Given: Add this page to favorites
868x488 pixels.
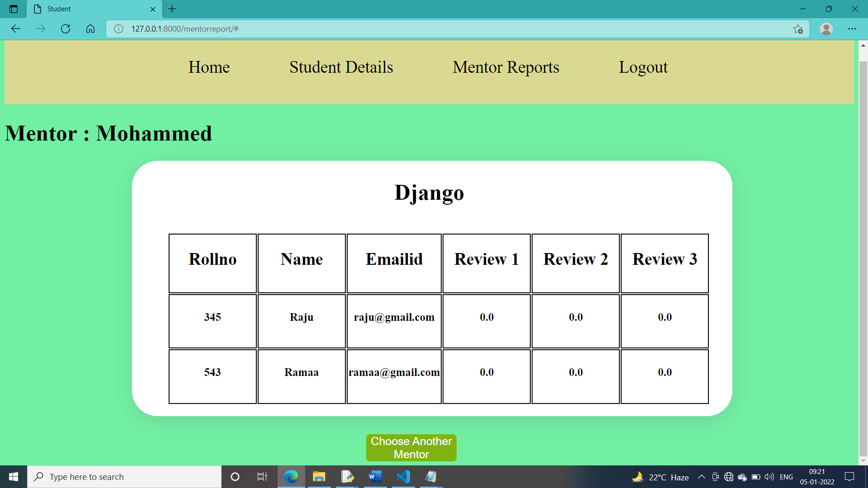Looking at the screenshot, I should pos(798,28).
